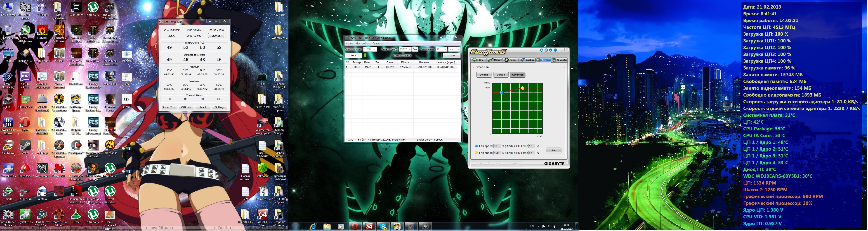Open the CPU tab in EasyTune6

point(478,60)
